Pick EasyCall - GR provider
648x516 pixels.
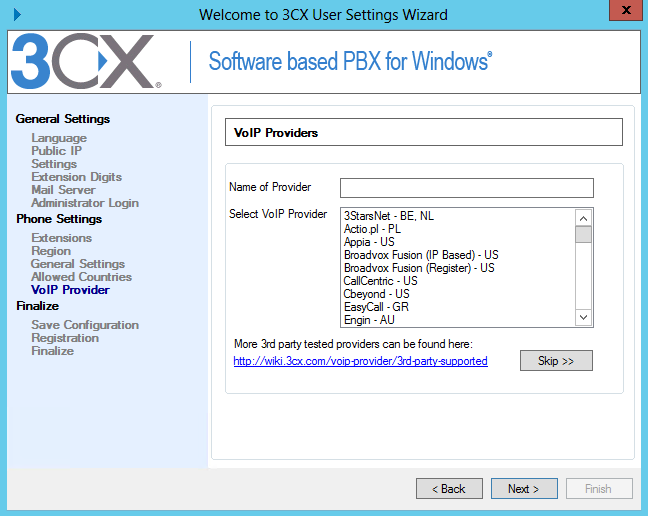click(376, 307)
